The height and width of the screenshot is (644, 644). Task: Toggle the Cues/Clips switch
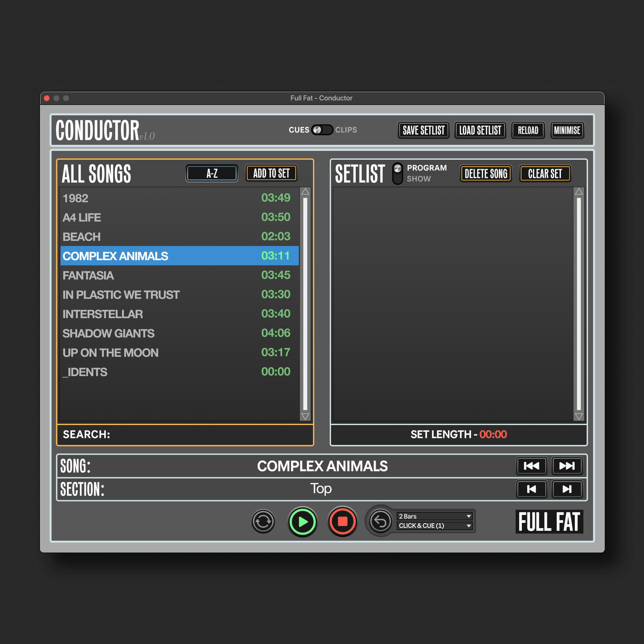tap(322, 130)
